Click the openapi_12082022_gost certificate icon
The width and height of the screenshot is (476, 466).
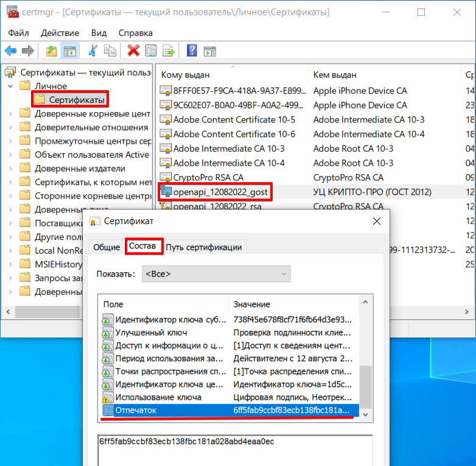[x=166, y=192]
